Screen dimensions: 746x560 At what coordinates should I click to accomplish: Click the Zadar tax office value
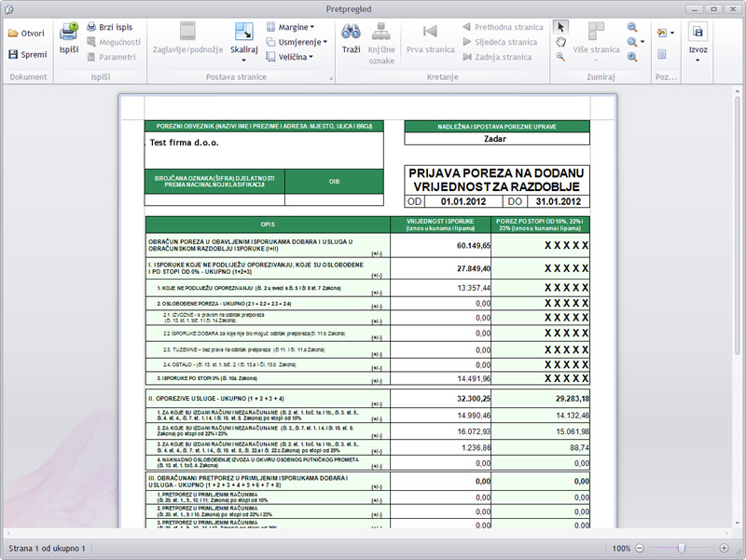tap(495, 139)
